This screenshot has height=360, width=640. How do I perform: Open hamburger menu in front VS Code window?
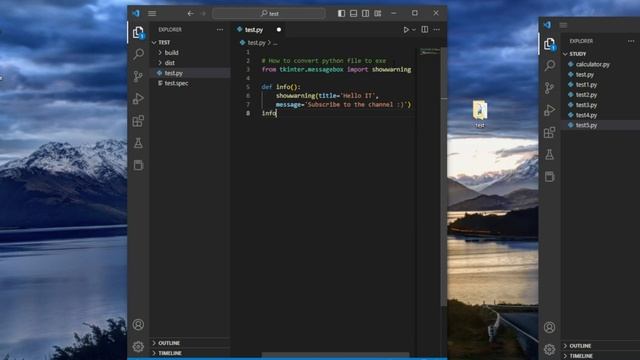tap(152, 13)
